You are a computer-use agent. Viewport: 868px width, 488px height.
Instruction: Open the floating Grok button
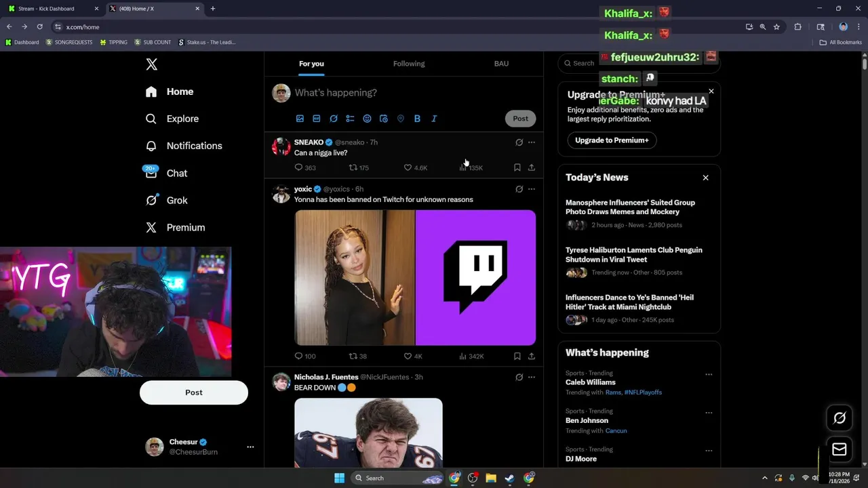(x=839, y=418)
